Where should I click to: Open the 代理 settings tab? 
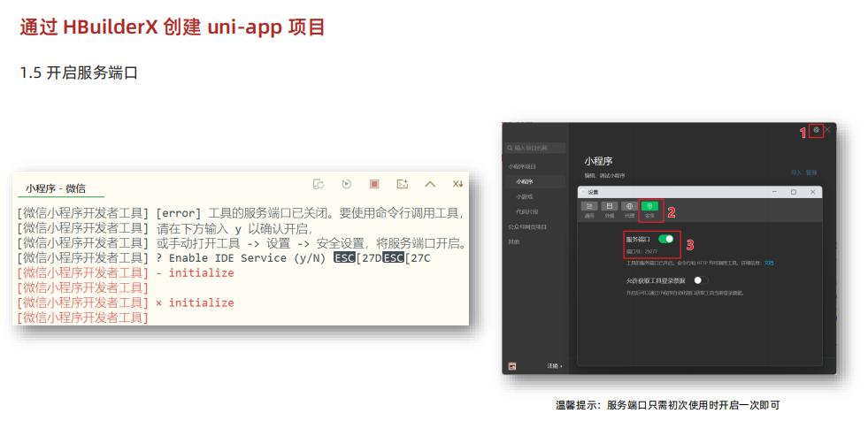click(x=629, y=210)
